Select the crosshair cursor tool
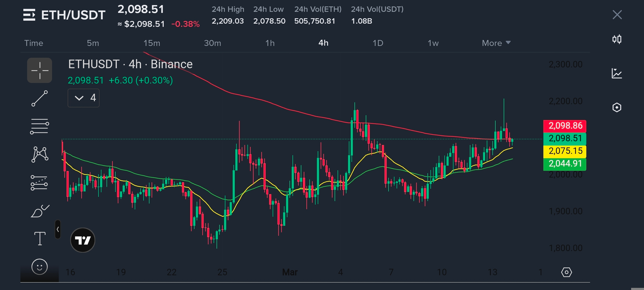The height and width of the screenshot is (290, 644). [x=39, y=70]
